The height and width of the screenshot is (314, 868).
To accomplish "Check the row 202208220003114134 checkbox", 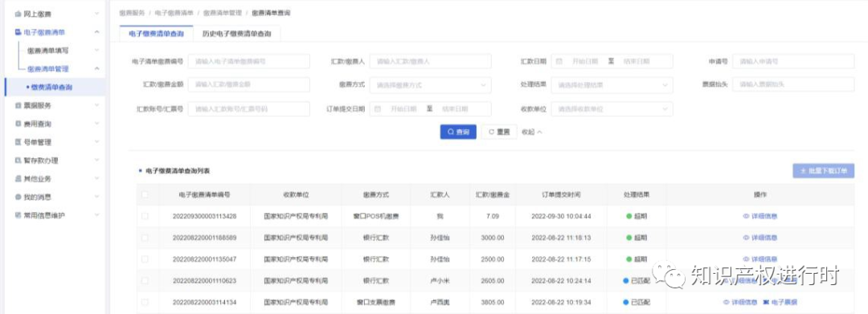I will click(145, 303).
